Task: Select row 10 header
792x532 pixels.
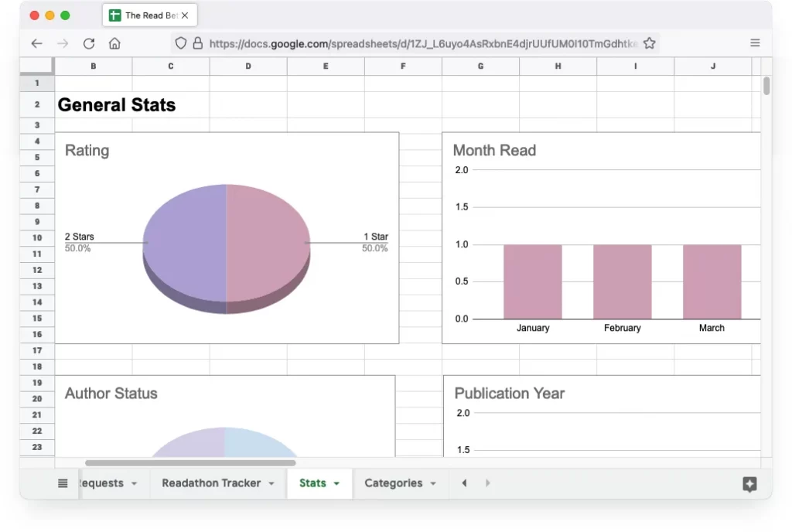Action: click(x=37, y=237)
